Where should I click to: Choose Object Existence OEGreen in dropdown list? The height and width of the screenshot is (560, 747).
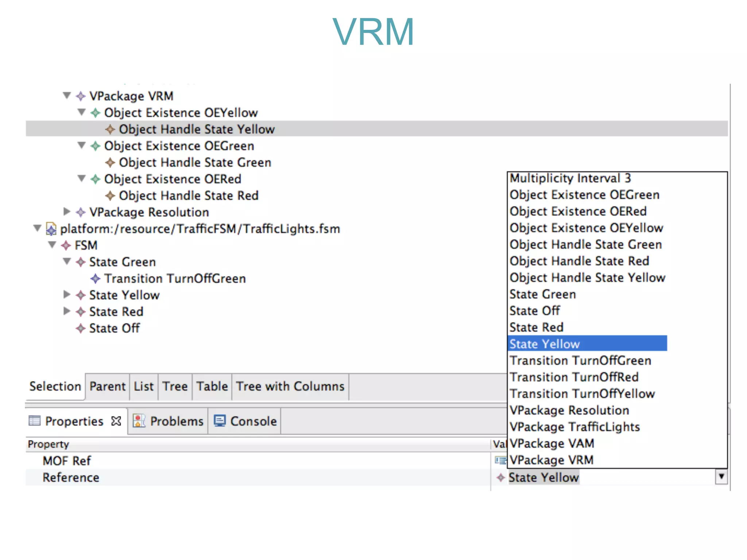584,195
